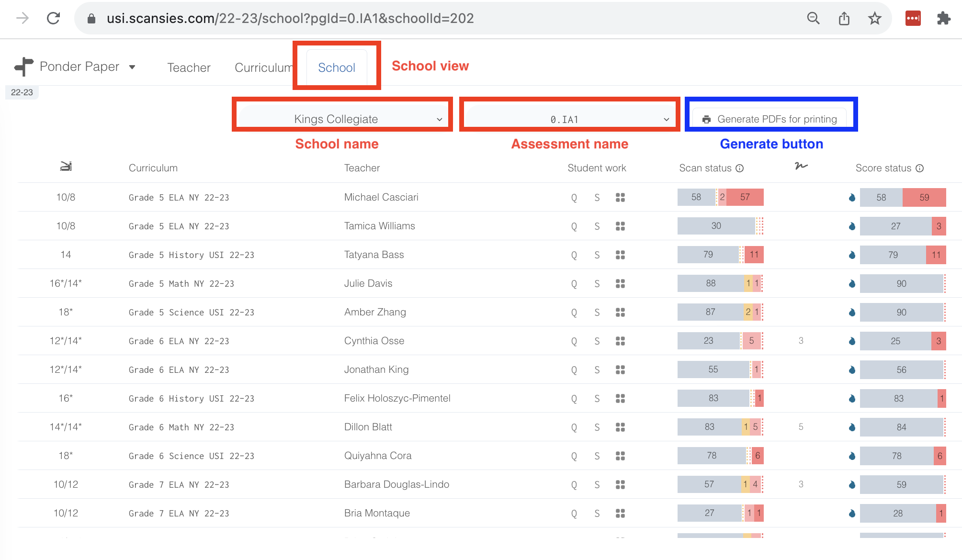The image size is (962, 560).
Task: Open Q questions for Michael Casciari
Action: pyautogui.click(x=574, y=198)
